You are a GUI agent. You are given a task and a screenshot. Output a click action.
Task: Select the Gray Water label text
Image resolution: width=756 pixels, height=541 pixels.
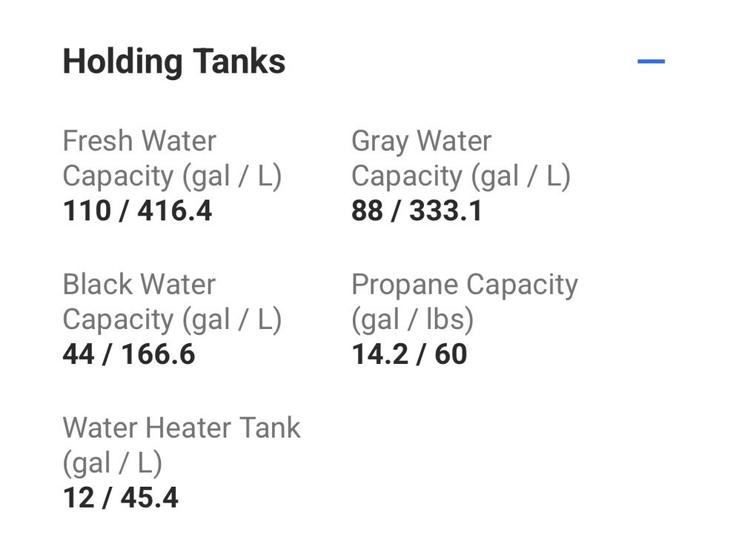[421, 141]
